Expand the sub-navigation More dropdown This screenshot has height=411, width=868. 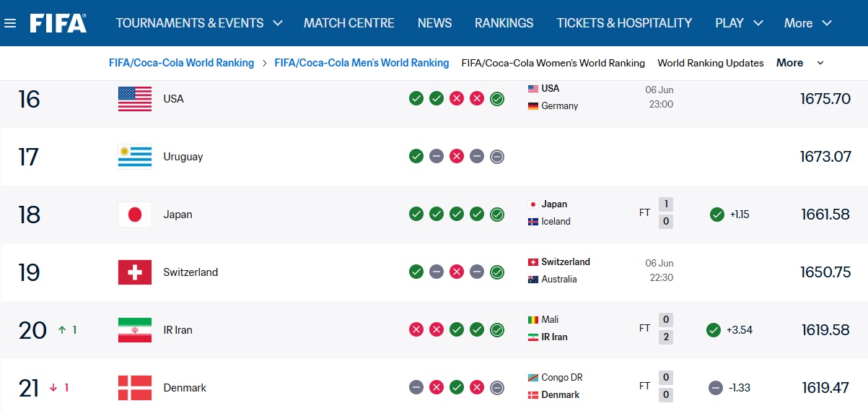799,63
